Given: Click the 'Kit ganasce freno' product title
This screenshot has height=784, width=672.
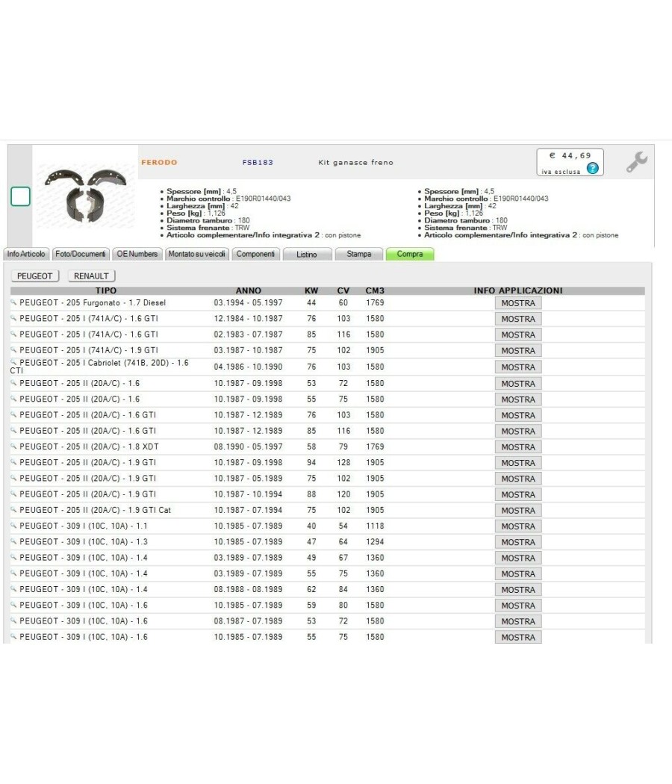Looking at the screenshot, I should pos(356,163).
